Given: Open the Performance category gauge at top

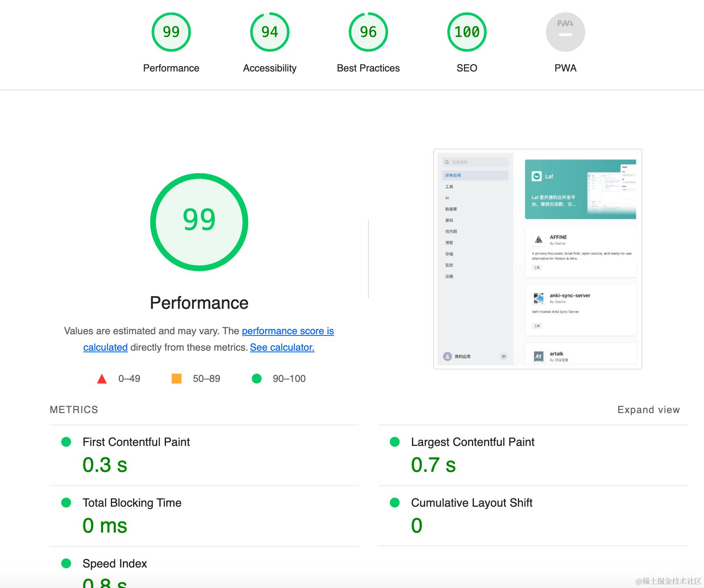Looking at the screenshot, I should [171, 32].
